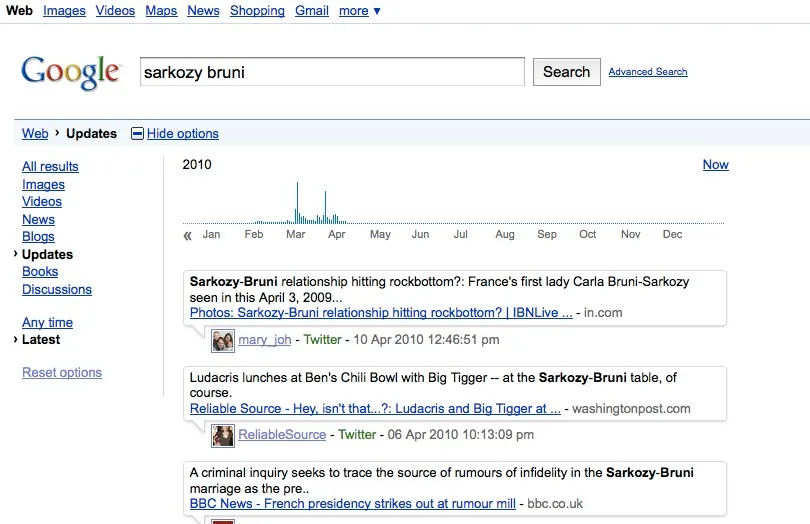Click 'Twitter' label next to ReliableSource
The height and width of the screenshot is (524, 810).
tap(357, 435)
